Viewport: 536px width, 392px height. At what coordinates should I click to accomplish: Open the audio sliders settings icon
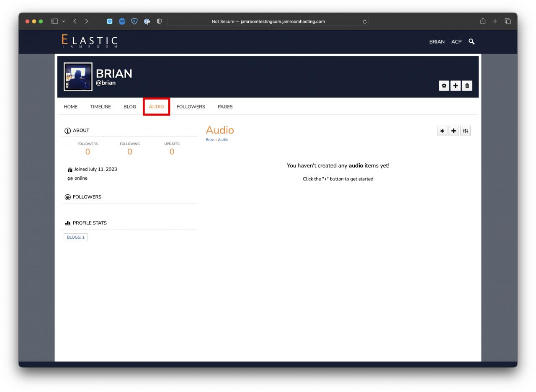465,131
